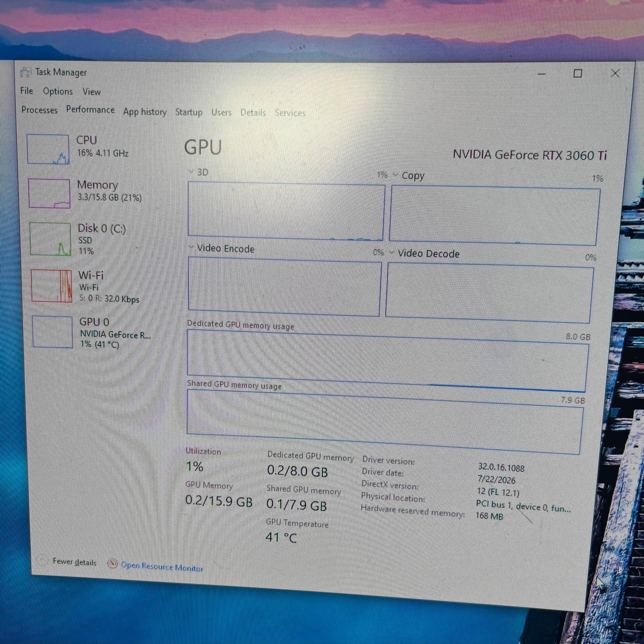Click the Video Decode graph
The height and width of the screenshot is (644, 644).
tap(489, 293)
